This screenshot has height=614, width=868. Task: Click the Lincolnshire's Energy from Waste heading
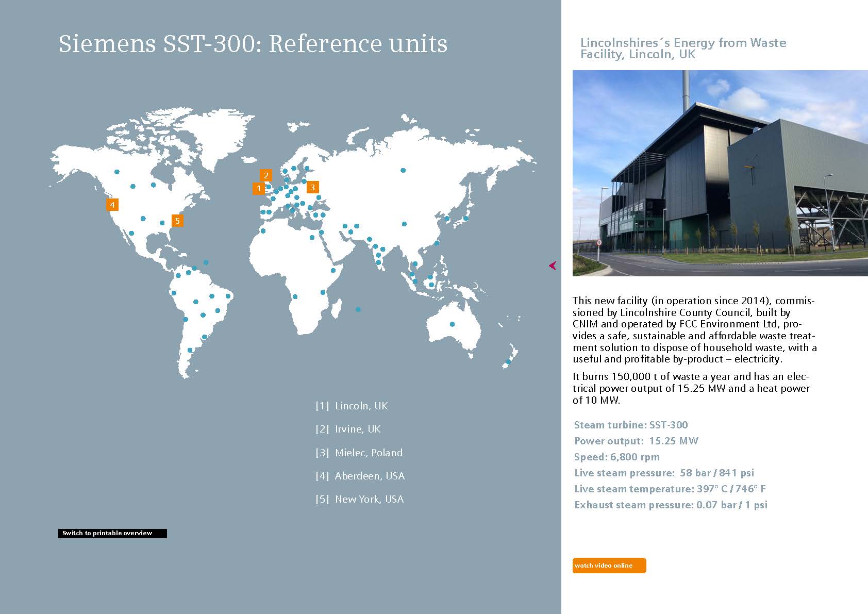click(x=683, y=48)
